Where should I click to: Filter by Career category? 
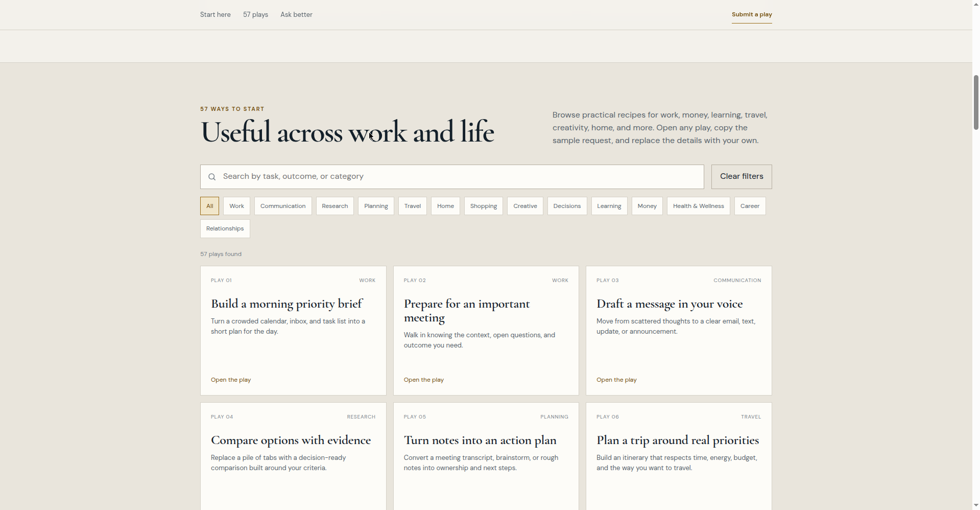click(x=750, y=206)
